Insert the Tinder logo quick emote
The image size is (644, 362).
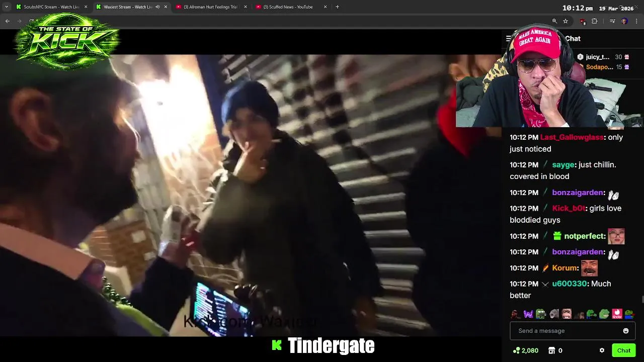(617, 314)
